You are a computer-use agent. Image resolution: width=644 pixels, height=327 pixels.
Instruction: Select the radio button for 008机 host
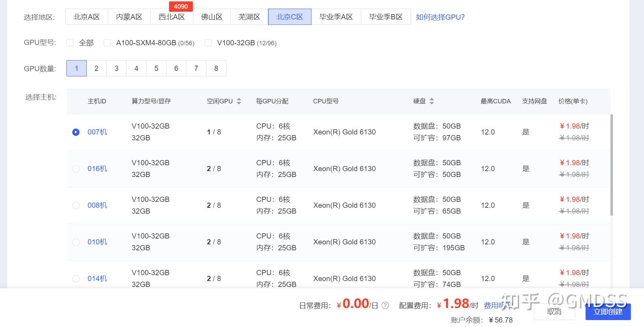pyautogui.click(x=76, y=205)
